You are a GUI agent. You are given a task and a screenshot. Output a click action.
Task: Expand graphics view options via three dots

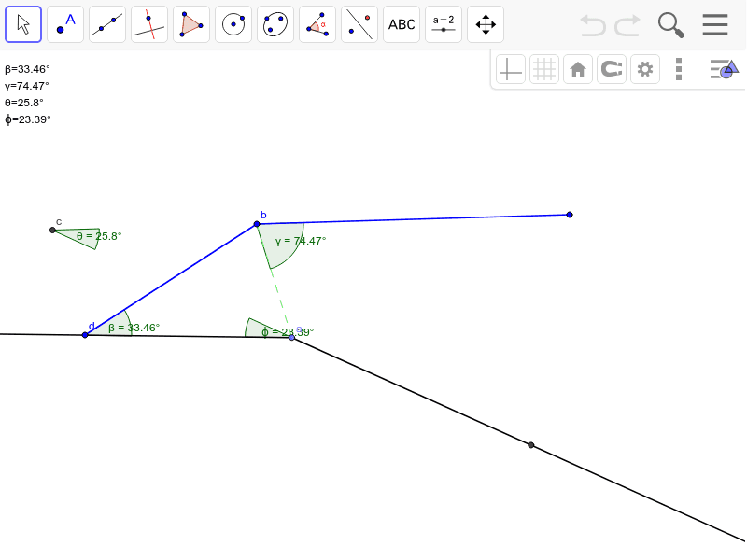tap(678, 68)
